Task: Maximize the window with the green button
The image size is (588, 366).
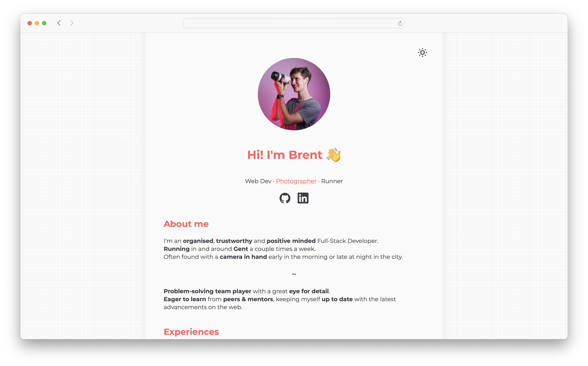Action: 44,23
